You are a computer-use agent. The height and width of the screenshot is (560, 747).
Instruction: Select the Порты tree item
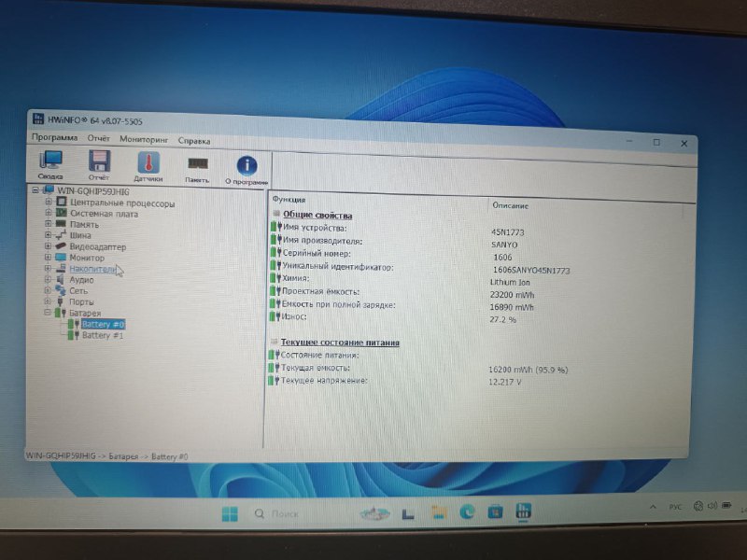click(81, 301)
